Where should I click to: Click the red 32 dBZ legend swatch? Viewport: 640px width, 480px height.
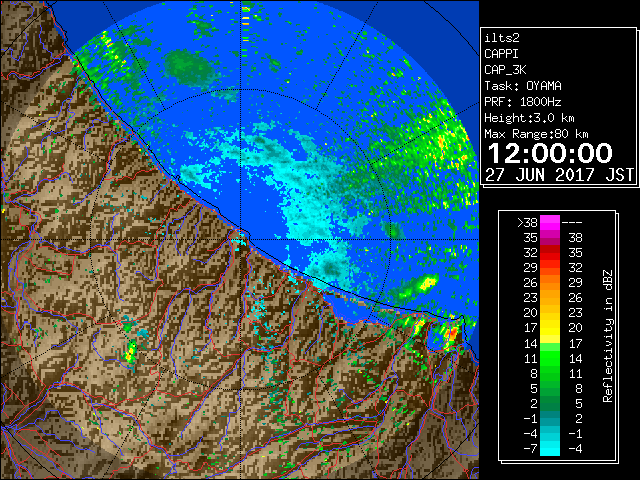pyautogui.click(x=550, y=253)
